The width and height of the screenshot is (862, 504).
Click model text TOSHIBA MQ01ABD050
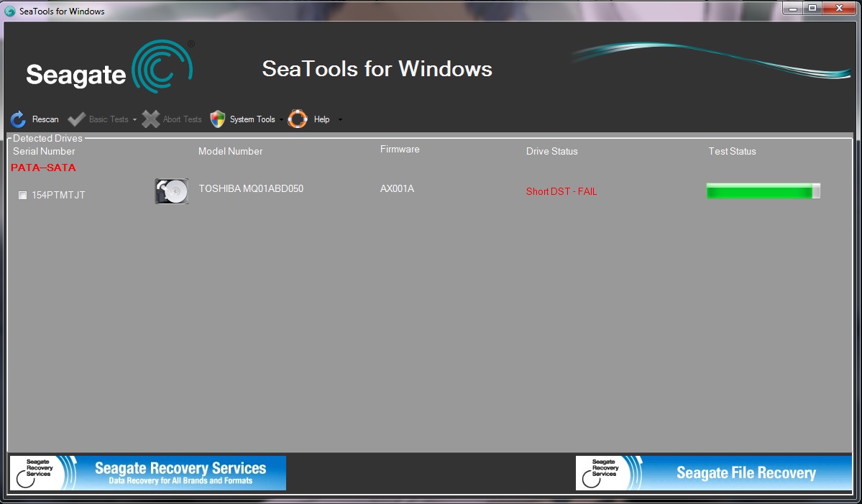pos(251,188)
